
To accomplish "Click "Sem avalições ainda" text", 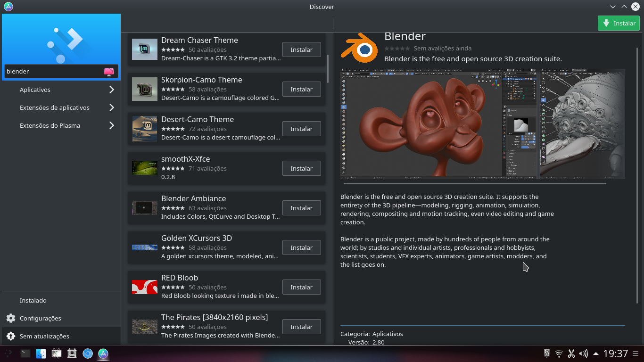I will click(x=443, y=49).
